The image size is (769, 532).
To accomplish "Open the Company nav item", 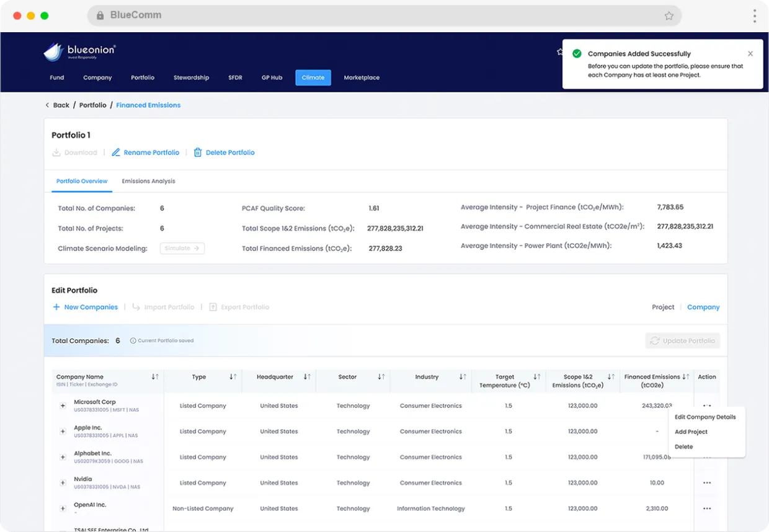I will (97, 78).
